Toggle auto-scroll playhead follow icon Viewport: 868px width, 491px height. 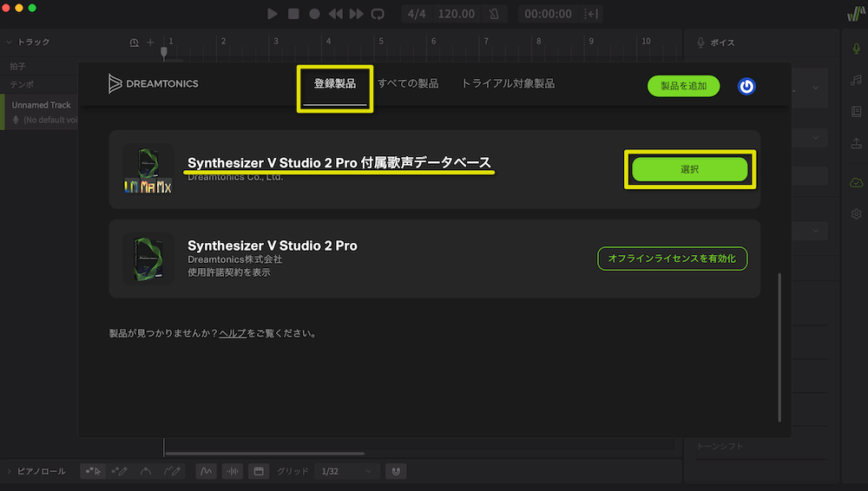point(590,14)
